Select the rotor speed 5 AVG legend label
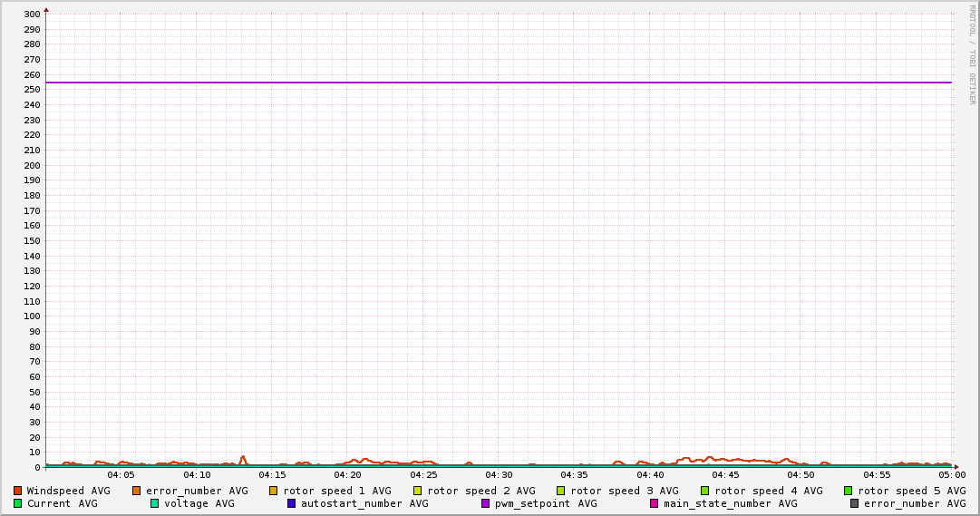Viewport: 980px width, 516px height. pos(912,491)
